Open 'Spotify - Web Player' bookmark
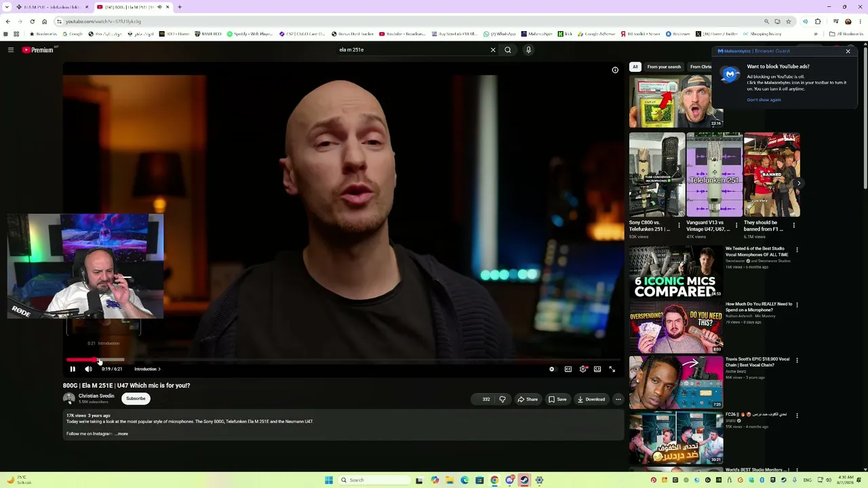This screenshot has width=868, height=488. click(250, 34)
